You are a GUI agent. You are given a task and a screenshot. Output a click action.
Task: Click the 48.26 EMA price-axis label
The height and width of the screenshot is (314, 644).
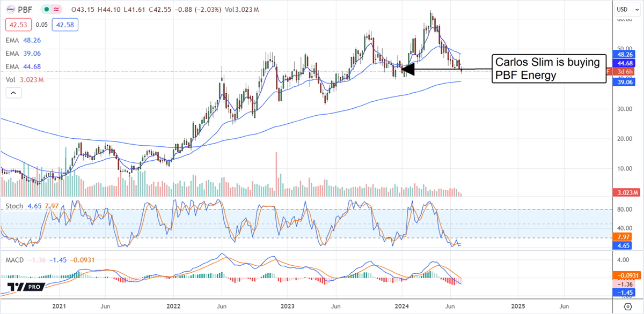click(x=624, y=54)
